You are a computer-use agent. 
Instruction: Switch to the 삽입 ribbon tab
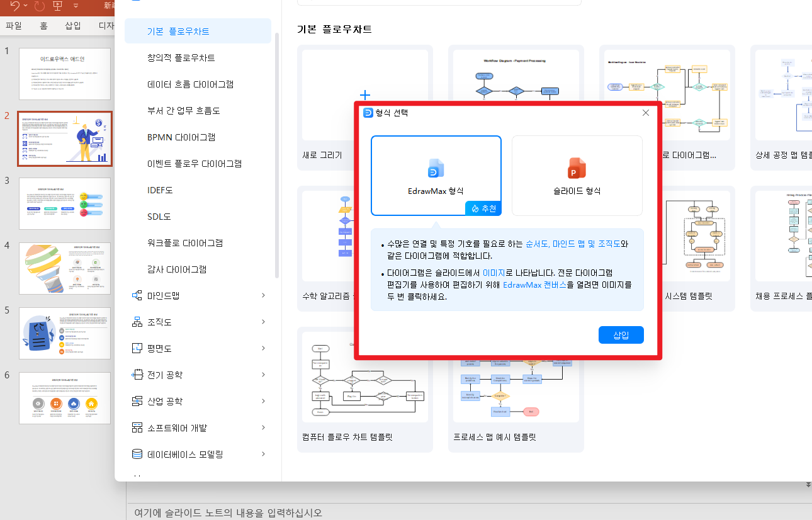pyautogui.click(x=73, y=26)
